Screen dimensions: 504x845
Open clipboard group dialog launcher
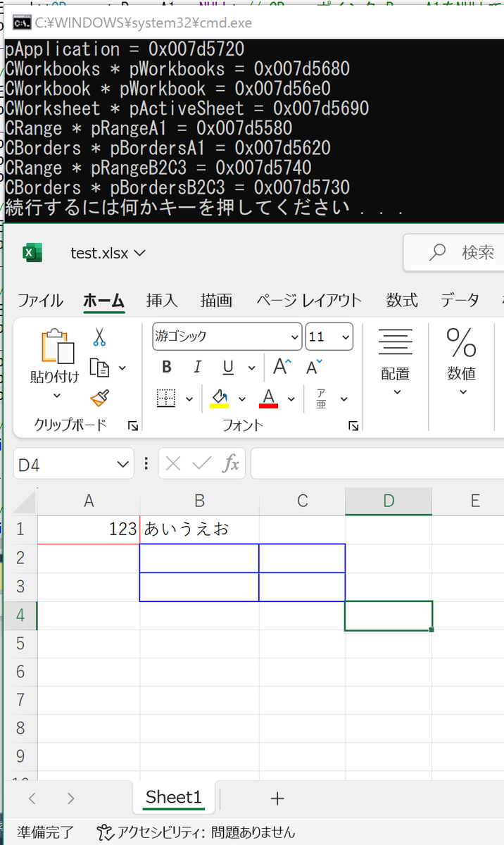pyautogui.click(x=132, y=425)
